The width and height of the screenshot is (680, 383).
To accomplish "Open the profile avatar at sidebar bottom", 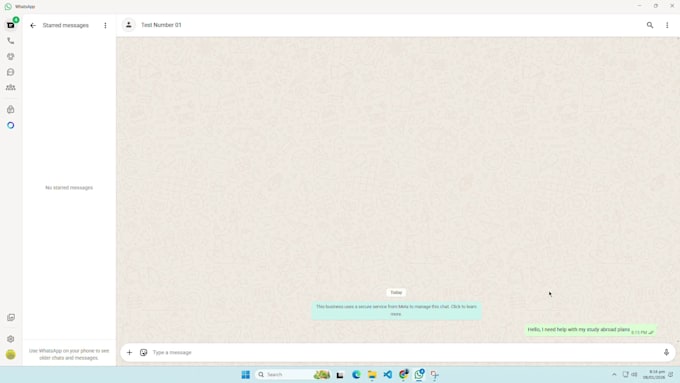I will coord(10,354).
